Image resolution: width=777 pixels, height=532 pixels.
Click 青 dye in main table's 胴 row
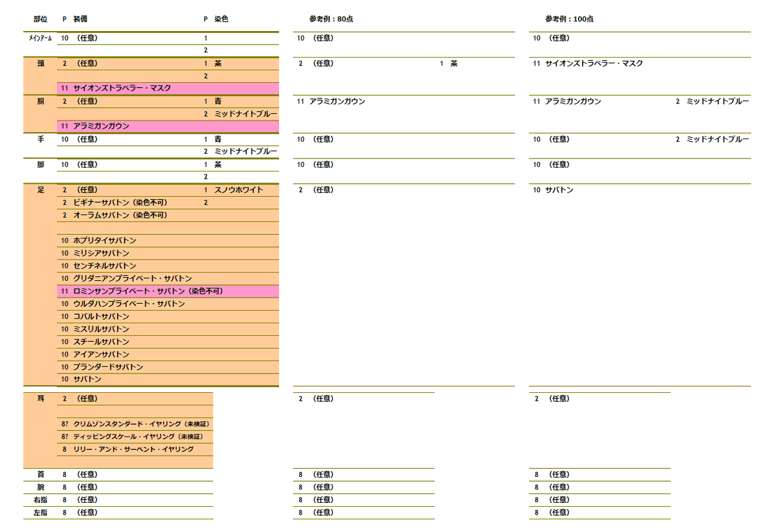coord(218,102)
